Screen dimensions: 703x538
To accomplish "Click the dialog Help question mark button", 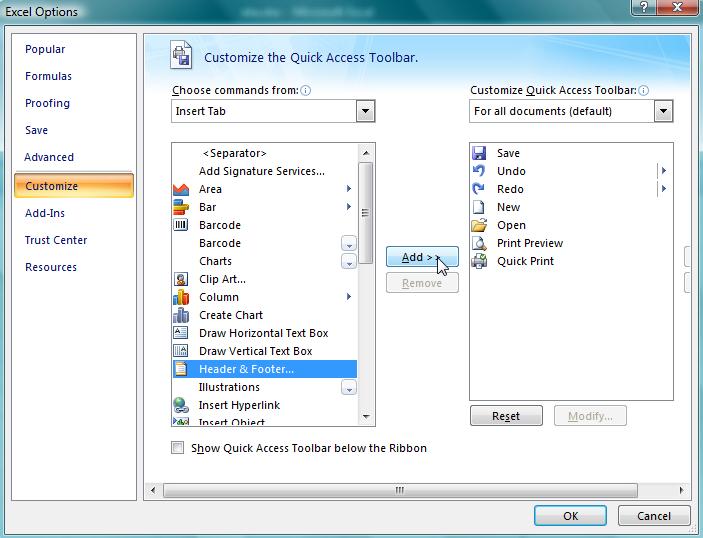I will (643, 7).
